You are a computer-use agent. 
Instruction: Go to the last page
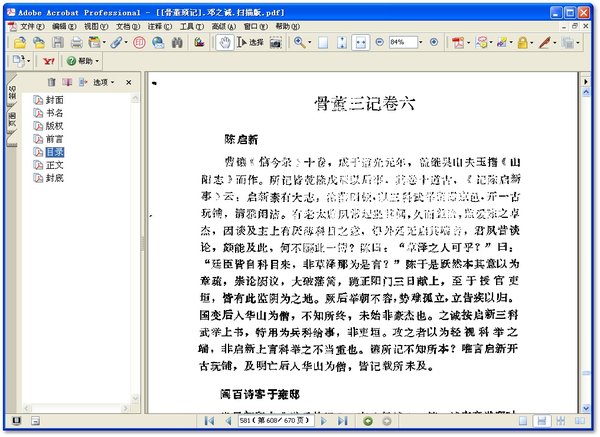342,421
